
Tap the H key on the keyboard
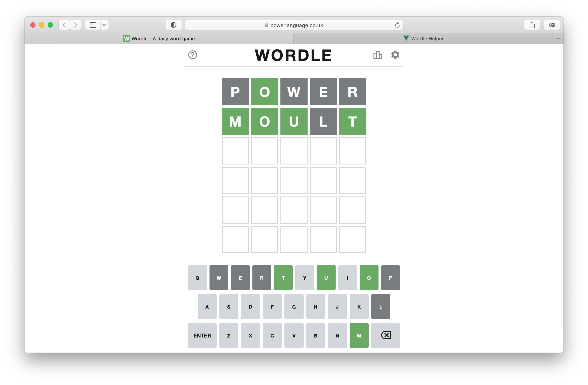315,306
